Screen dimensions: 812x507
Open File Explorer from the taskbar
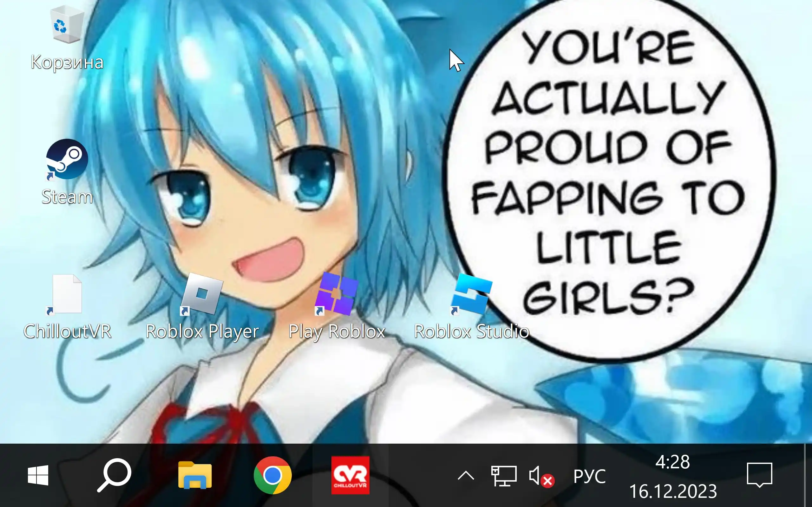coord(195,476)
